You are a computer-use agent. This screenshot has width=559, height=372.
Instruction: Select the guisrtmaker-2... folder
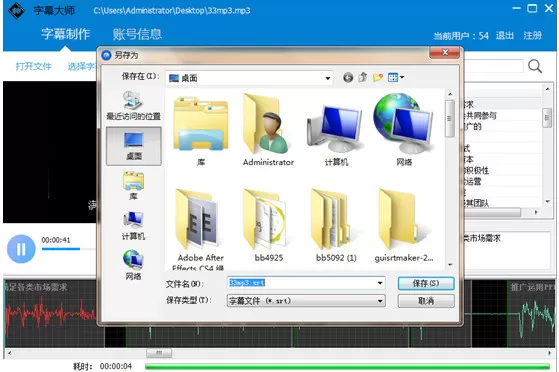tap(404, 225)
